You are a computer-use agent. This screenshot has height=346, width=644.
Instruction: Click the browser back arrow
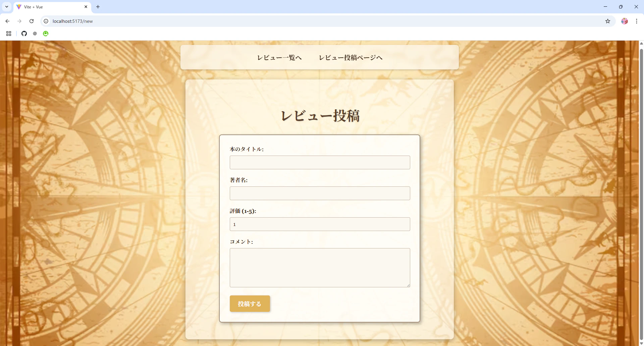7,21
